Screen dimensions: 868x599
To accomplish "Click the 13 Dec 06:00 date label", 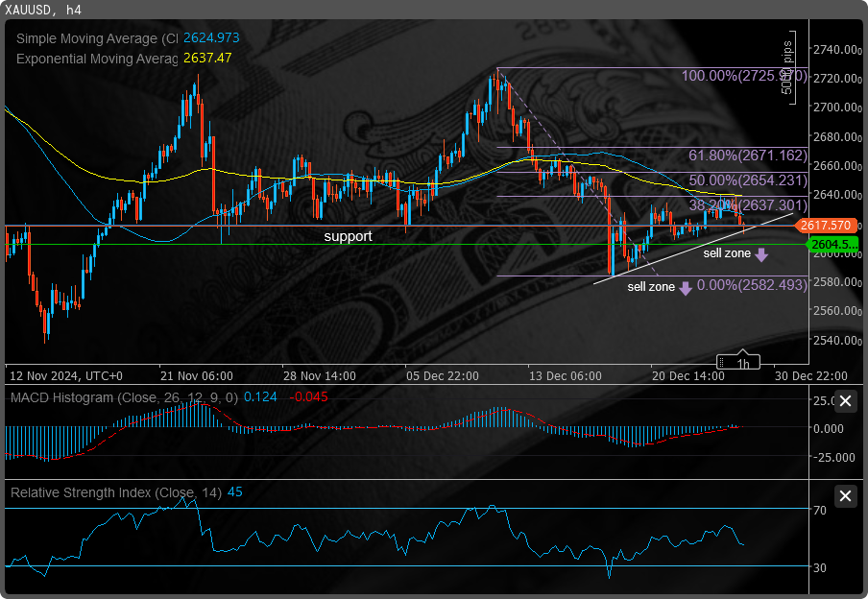I will 566,376.
